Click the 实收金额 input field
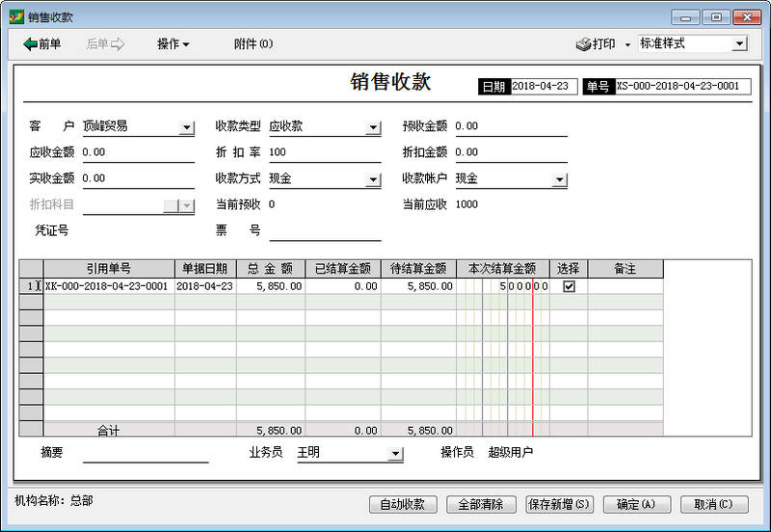Screen dimensions: 771x532 click(x=138, y=178)
